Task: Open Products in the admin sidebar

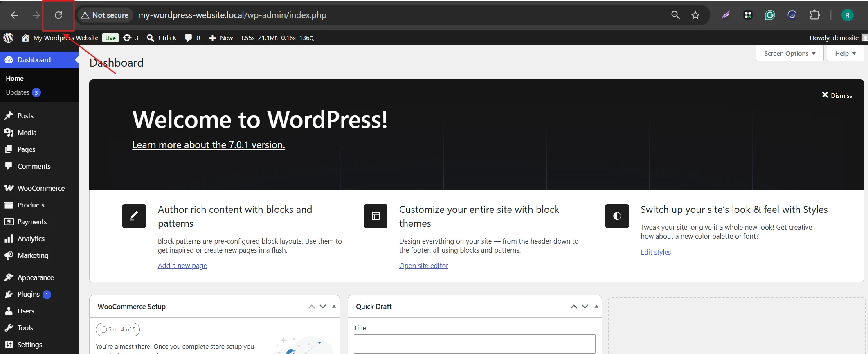Action: pos(39,205)
